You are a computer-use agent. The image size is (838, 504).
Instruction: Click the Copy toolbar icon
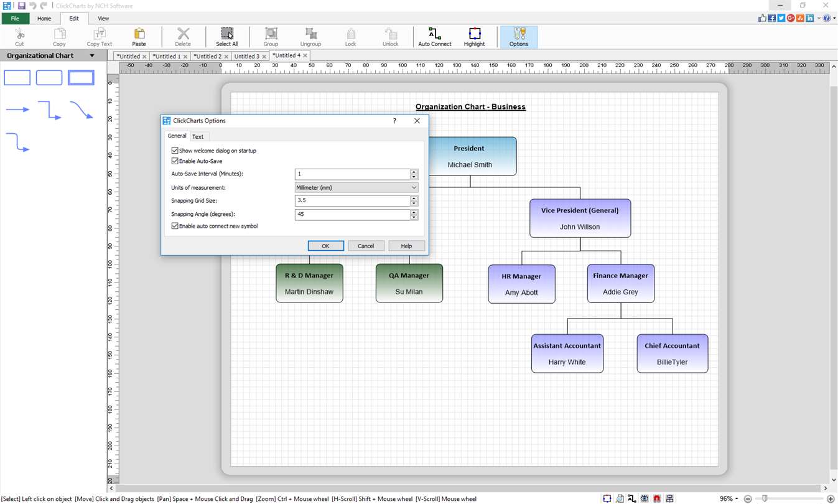coord(60,34)
